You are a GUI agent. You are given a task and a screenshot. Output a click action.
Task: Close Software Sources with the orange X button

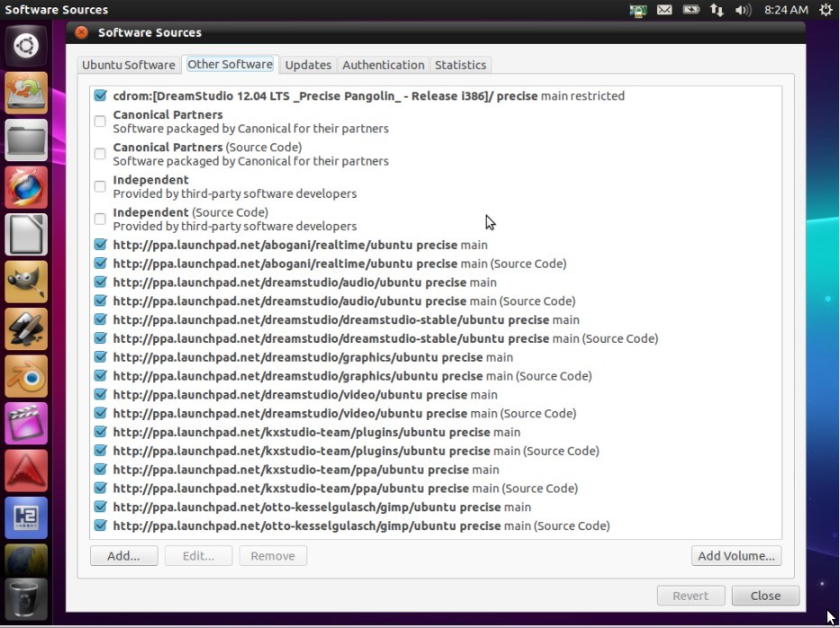[x=81, y=32]
